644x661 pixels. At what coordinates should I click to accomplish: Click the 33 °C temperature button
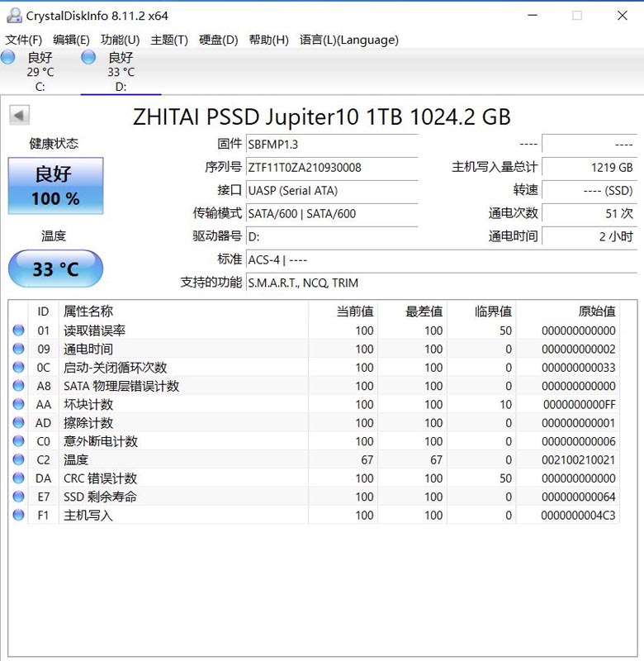point(56,269)
